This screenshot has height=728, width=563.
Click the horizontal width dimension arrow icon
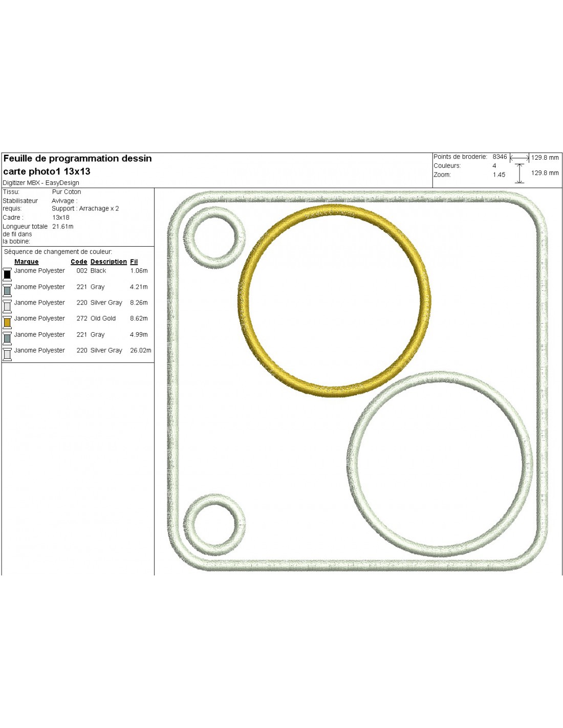click(x=519, y=158)
